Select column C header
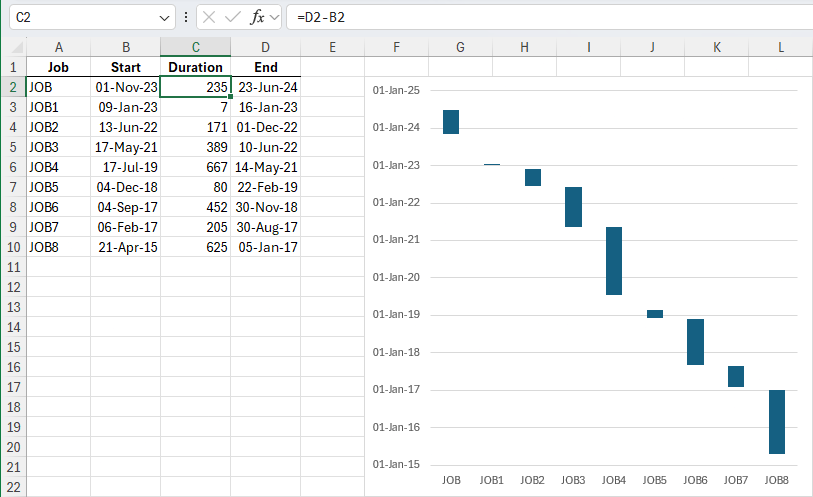The height and width of the screenshot is (497, 813). click(195, 47)
